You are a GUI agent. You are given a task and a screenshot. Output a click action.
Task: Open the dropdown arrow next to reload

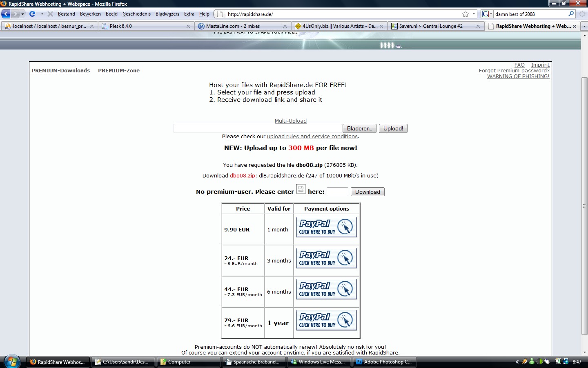[42, 14]
